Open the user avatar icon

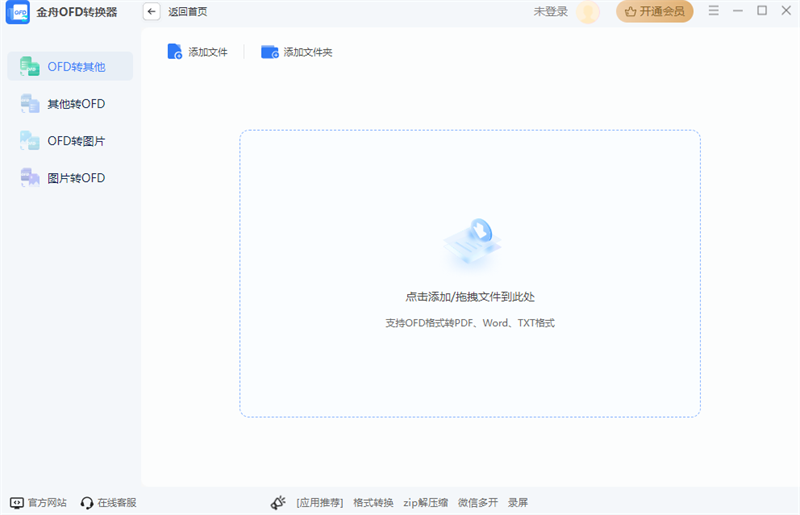pos(588,12)
